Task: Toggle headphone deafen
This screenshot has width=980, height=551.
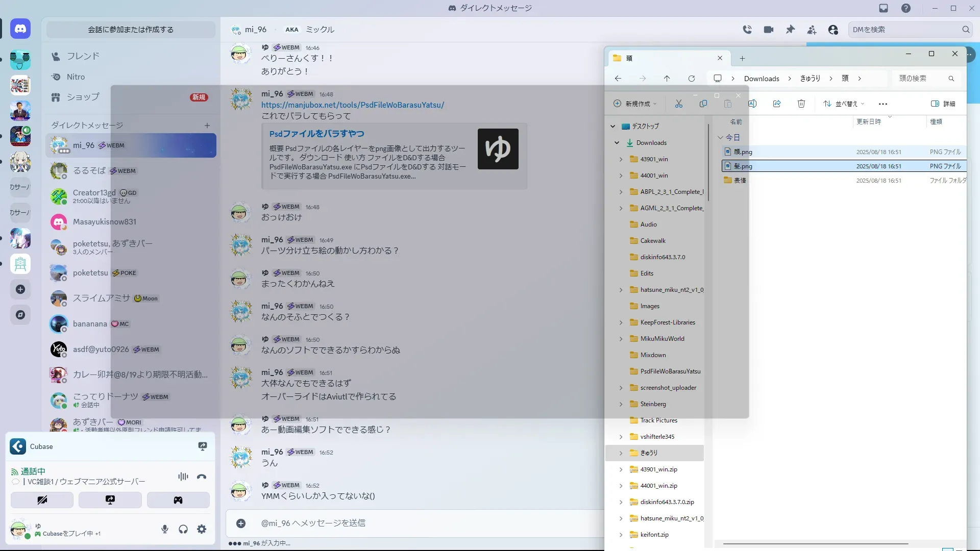Action: pyautogui.click(x=183, y=529)
